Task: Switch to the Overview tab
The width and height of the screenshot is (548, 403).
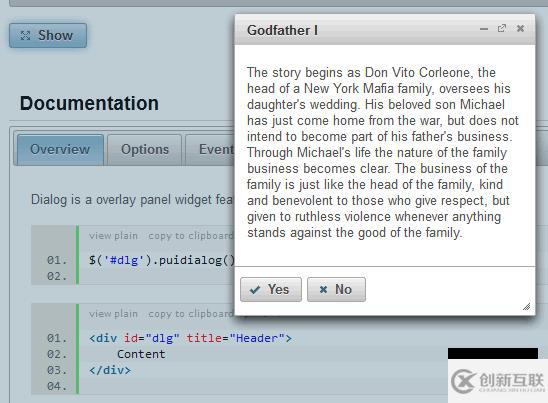Action: click(60, 150)
